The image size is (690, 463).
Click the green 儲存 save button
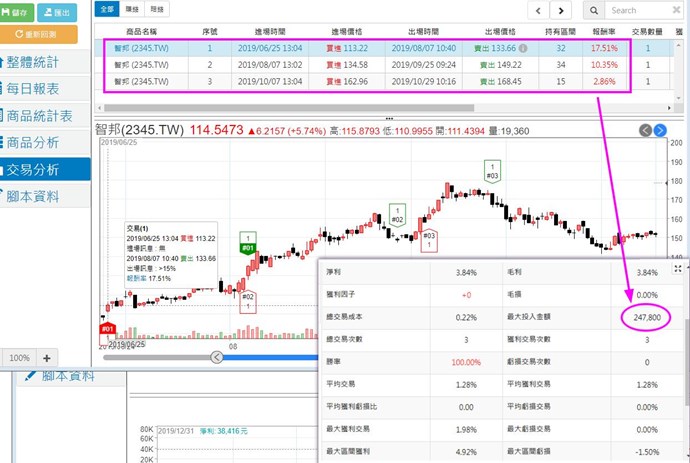(17, 12)
